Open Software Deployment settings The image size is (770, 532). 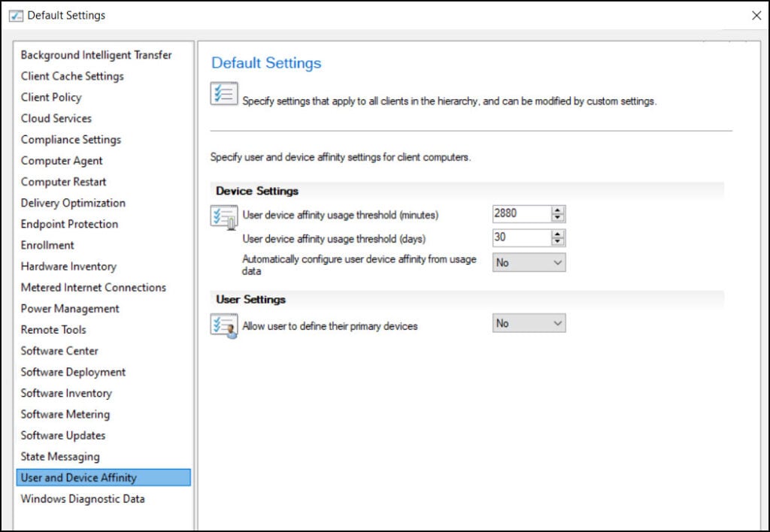point(73,371)
